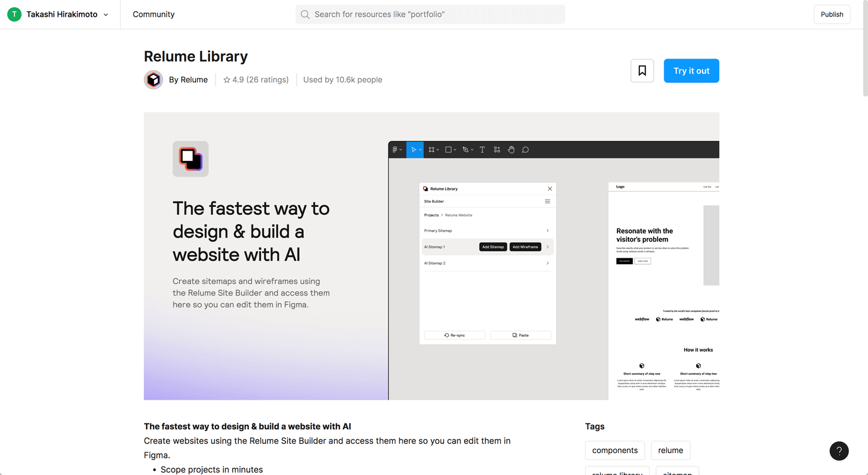Click the Relume Library page title

pyautogui.click(x=196, y=56)
